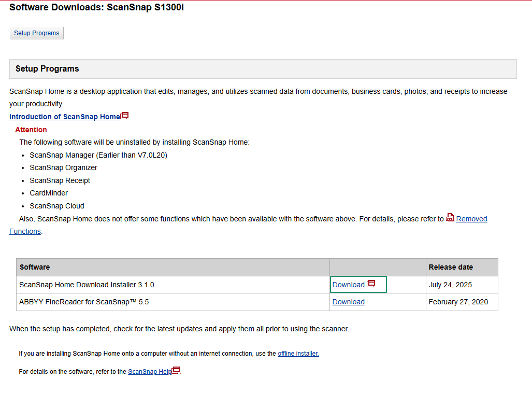532x393 pixels.
Task: Click the Software Downloads page title
Action: click(96, 8)
